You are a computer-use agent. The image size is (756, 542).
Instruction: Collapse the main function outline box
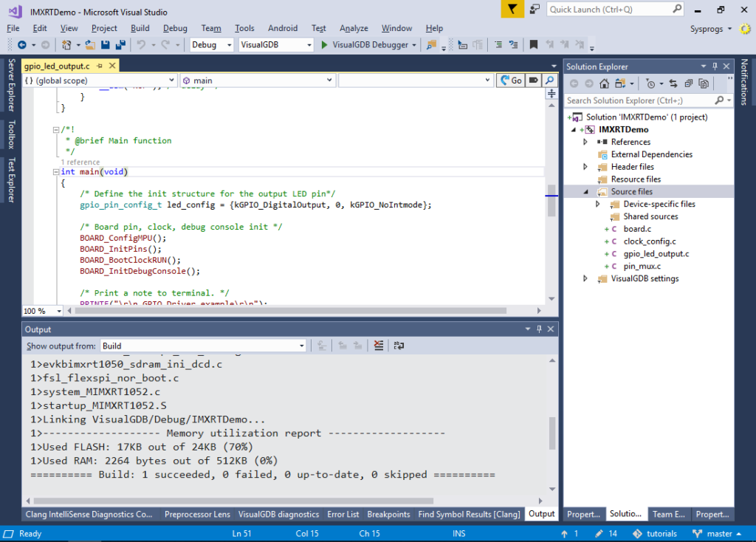click(x=56, y=171)
